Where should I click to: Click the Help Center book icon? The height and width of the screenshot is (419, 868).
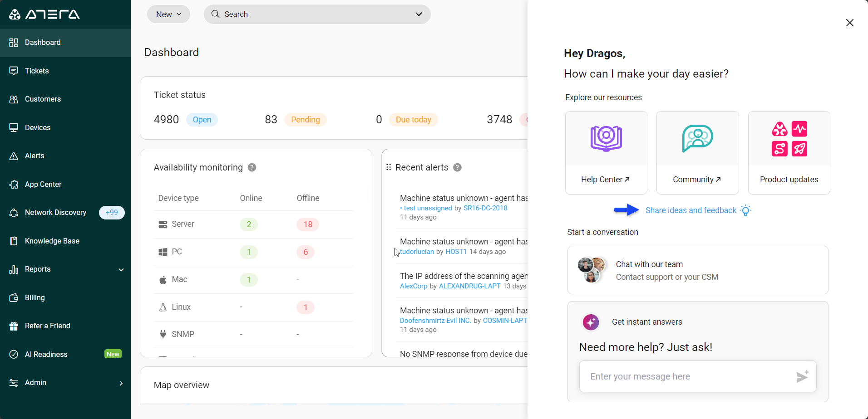pyautogui.click(x=606, y=138)
